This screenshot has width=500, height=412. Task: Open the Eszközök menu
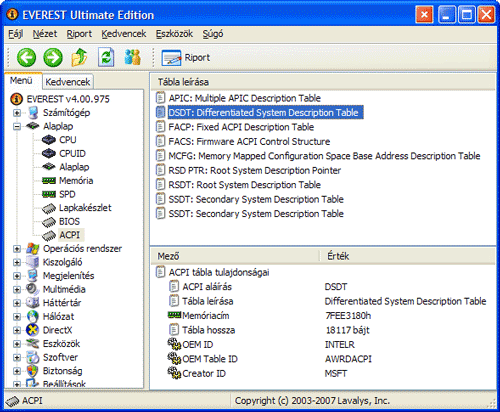[x=174, y=34]
